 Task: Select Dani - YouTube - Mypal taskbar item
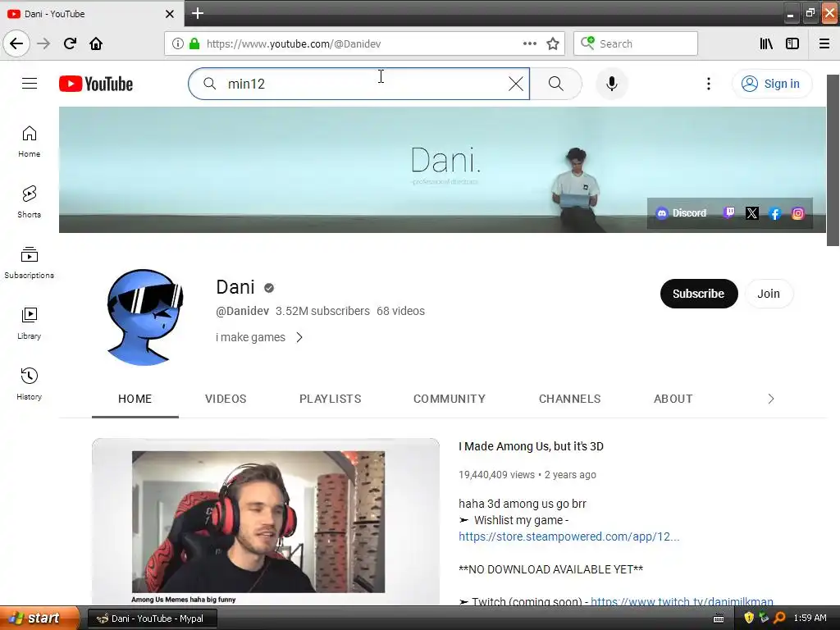coord(153,619)
